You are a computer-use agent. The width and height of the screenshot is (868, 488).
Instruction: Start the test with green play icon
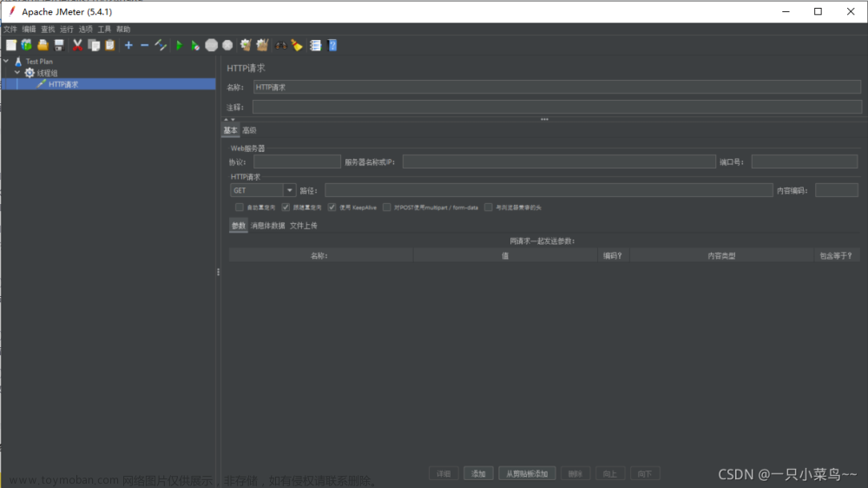tap(179, 45)
